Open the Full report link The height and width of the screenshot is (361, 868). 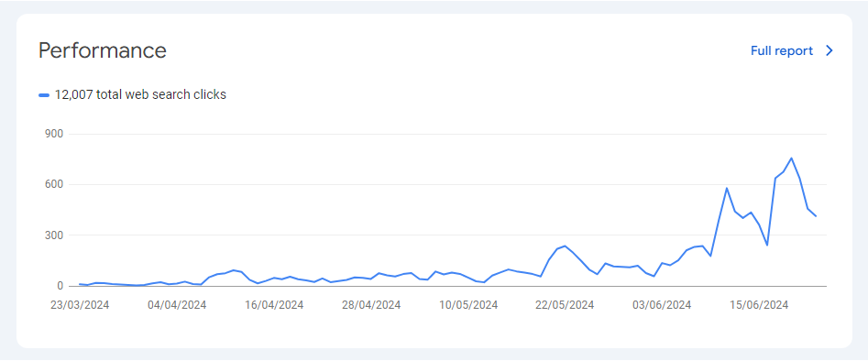point(782,51)
